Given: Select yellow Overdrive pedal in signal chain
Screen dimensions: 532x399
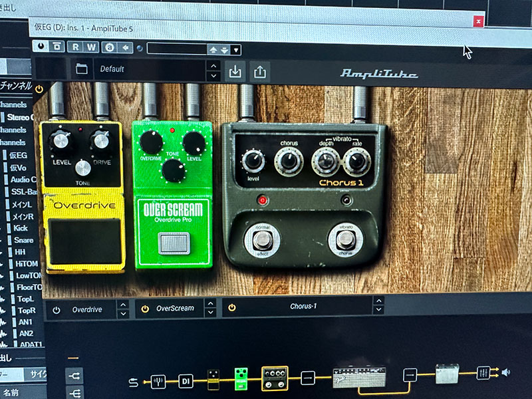Looking at the screenshot, I should [213, 379].
